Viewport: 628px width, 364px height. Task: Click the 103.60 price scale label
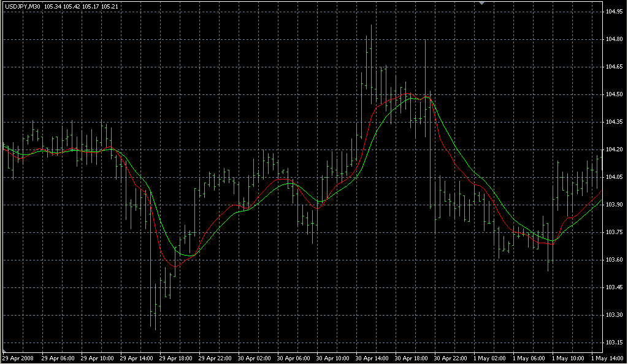614,260
